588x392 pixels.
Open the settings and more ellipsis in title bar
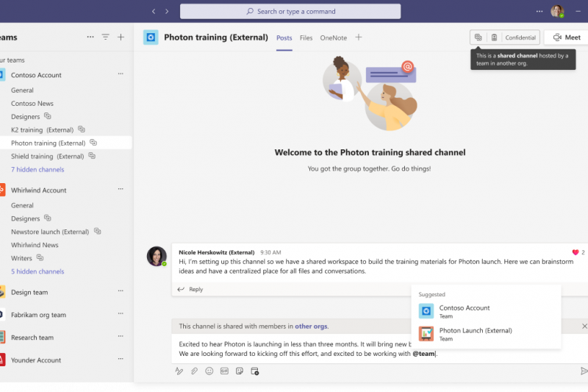pos(539,11)
